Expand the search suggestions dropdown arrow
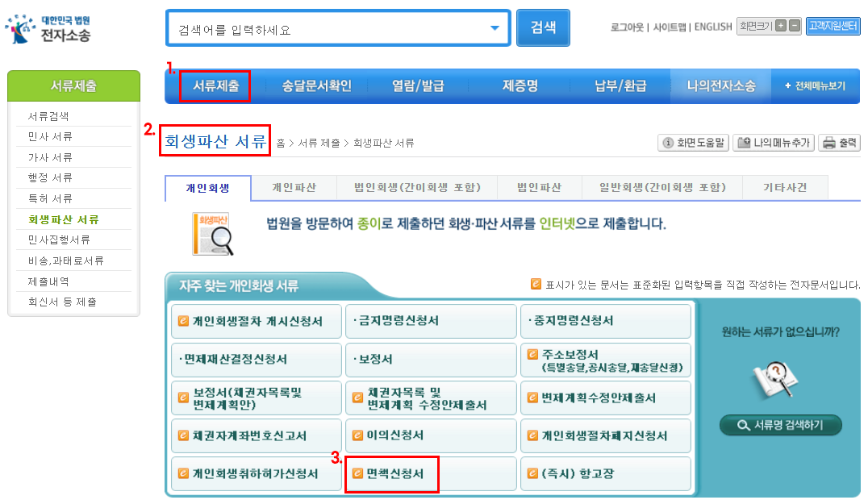Screen dimensions: 868x504 tap(495, 27)
